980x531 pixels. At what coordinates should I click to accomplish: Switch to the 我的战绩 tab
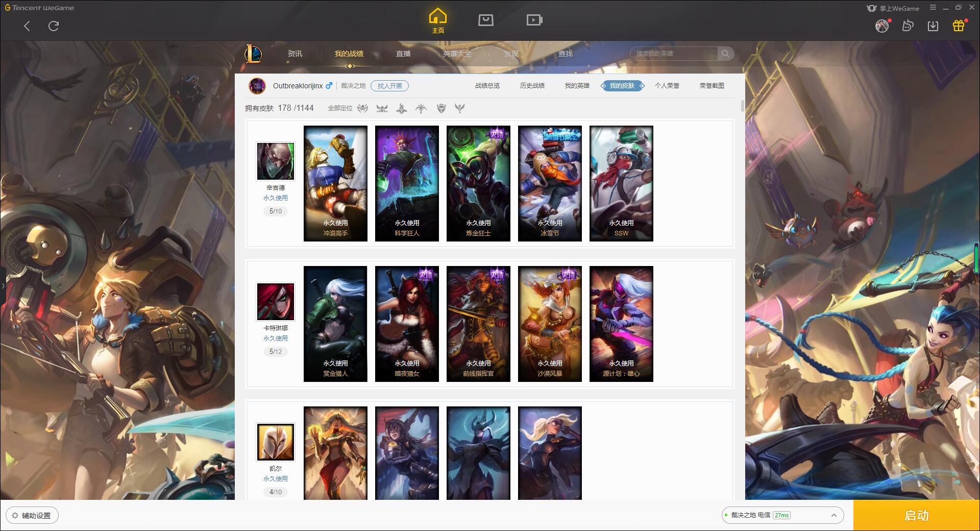pyautogui.click(x=349, y=54)
